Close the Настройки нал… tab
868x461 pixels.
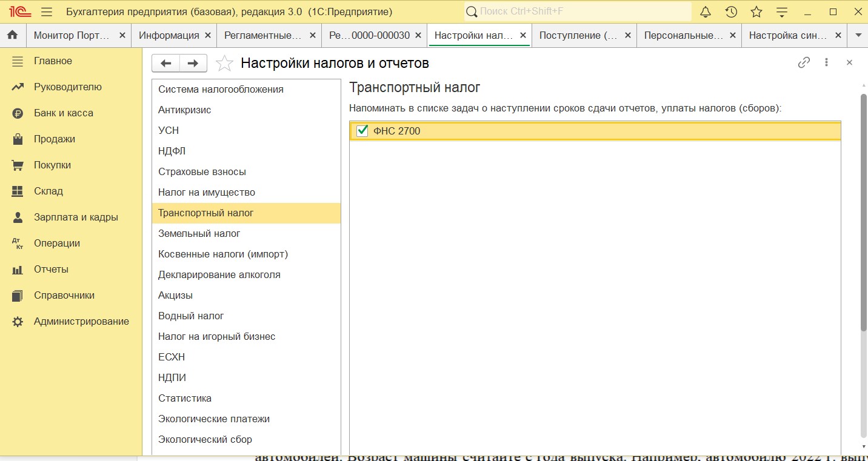click(x=522, y=35)
